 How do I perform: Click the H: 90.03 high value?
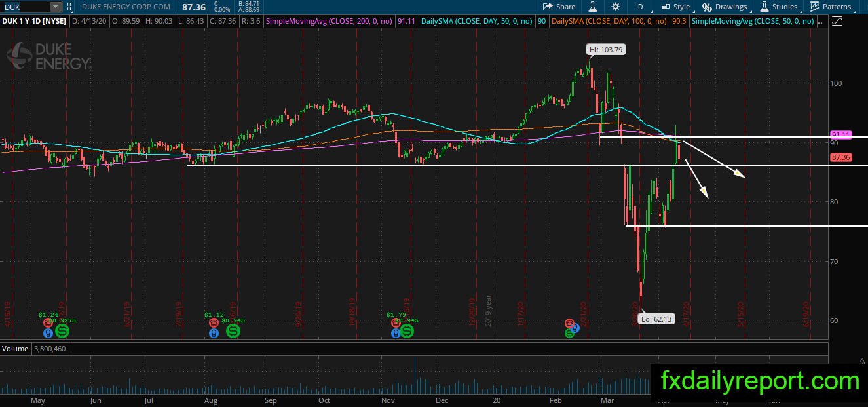coord(159,22)
